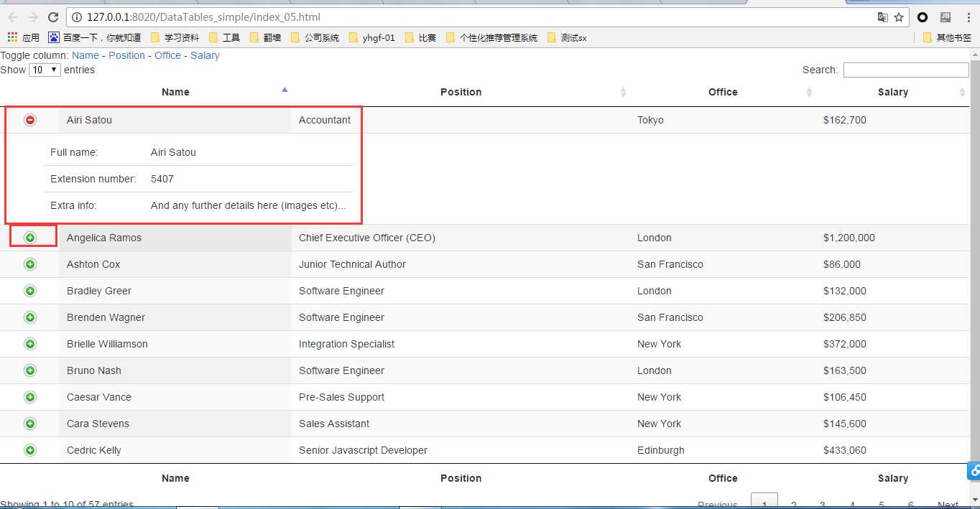Go to pagination page 3

pyautogui.click(x=823, y=504)
